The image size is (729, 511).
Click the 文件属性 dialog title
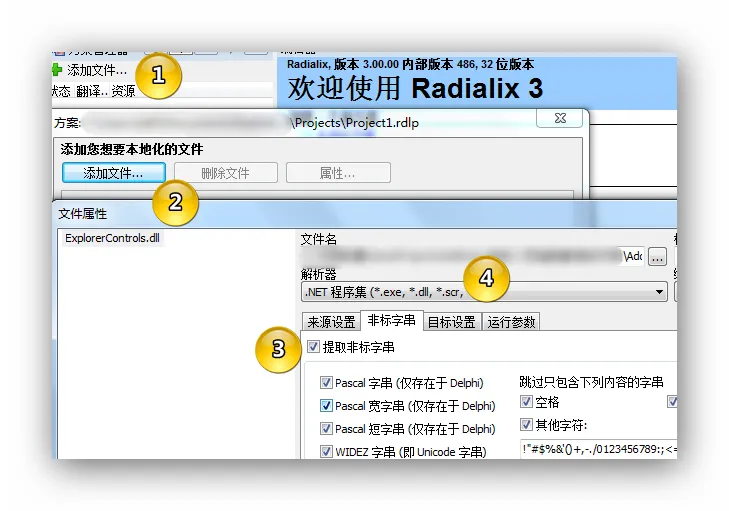click(83, 214)
